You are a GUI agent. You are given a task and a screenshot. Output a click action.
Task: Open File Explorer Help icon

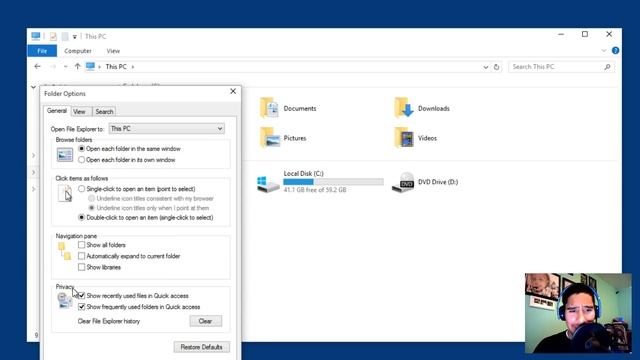(x=616, y=51)
